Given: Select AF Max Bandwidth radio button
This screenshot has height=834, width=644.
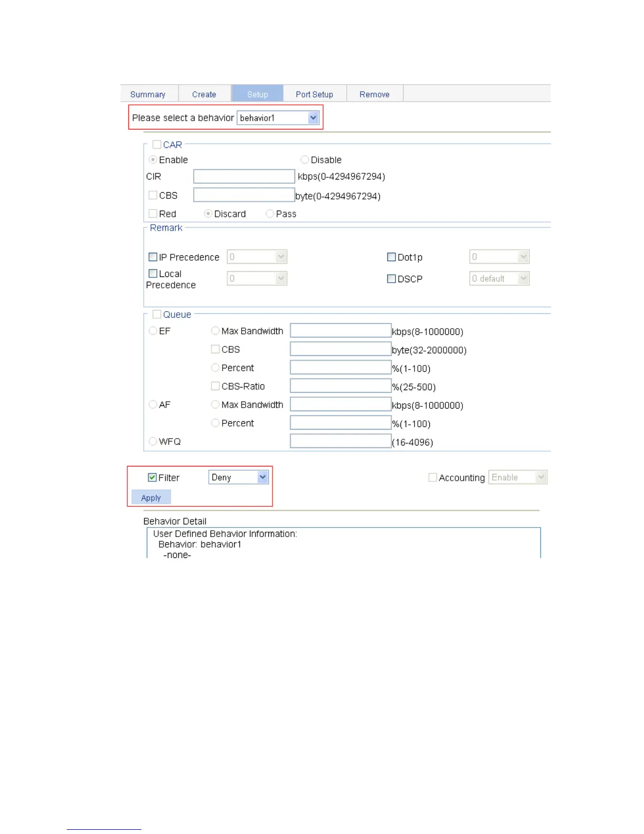Looking at the screenshot, I should point(215,404).
